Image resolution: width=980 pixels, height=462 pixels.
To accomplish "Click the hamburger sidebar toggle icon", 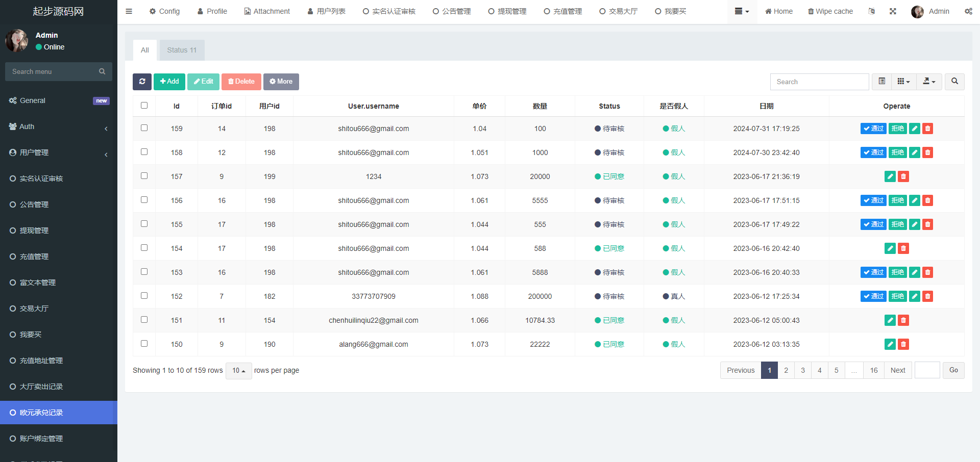I will [x=129, y=11].
